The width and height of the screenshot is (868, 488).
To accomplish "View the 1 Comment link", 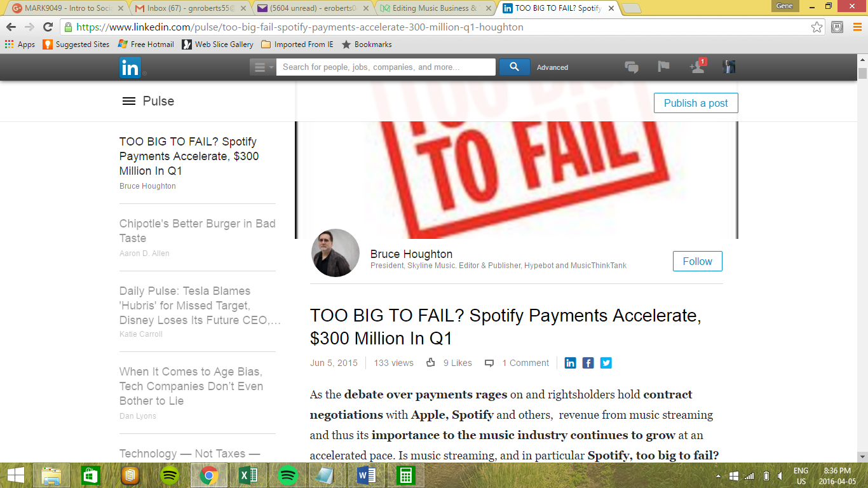I will pos(526,363).
